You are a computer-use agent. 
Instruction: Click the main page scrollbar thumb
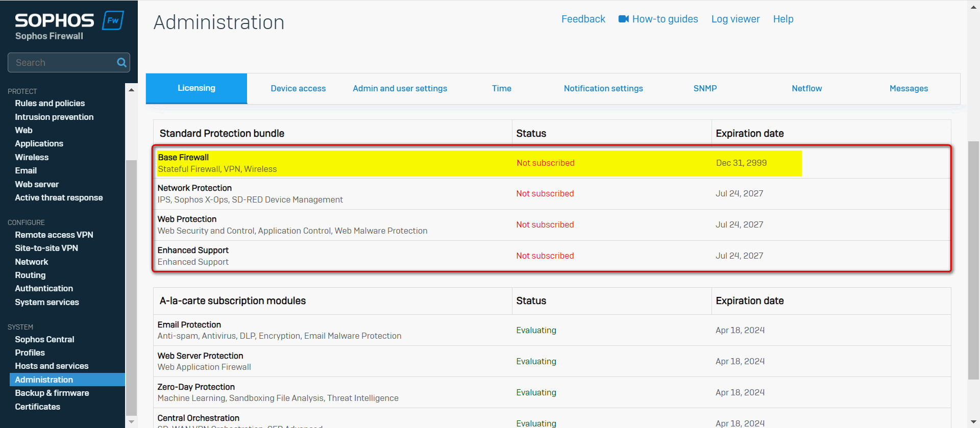coord(973,260)
